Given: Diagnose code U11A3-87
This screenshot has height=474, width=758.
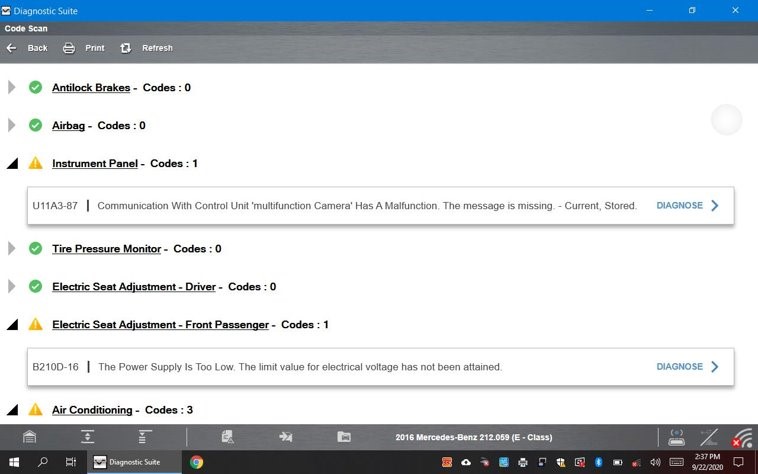Looking at the screenshot, I should tap(687, 206).
